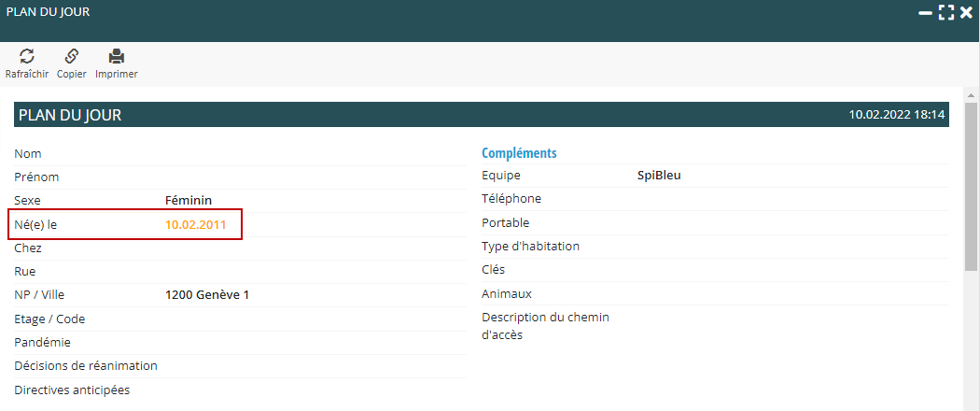Select the birth date 10.02.2011
The image size is (980, 411).
[195, 224]
